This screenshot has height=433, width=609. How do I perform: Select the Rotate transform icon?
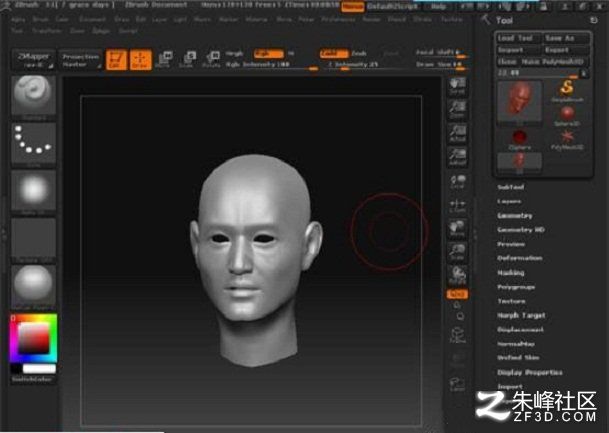[212, 59]
